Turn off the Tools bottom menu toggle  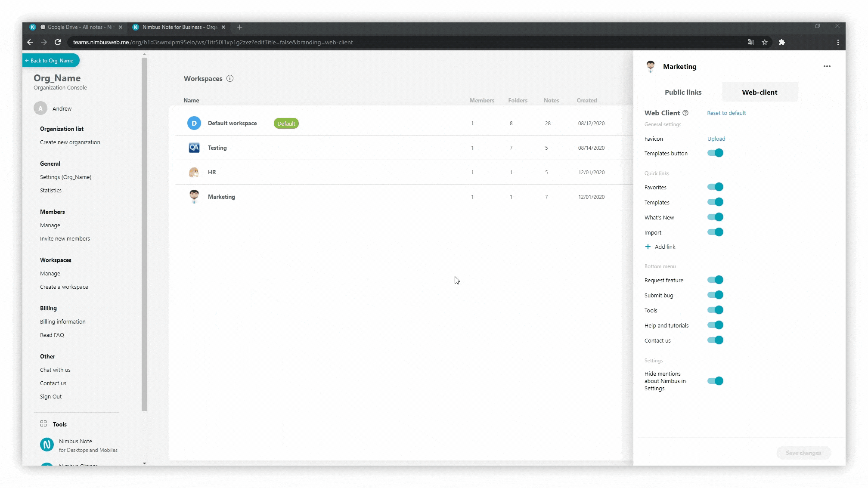pos(715,310)
